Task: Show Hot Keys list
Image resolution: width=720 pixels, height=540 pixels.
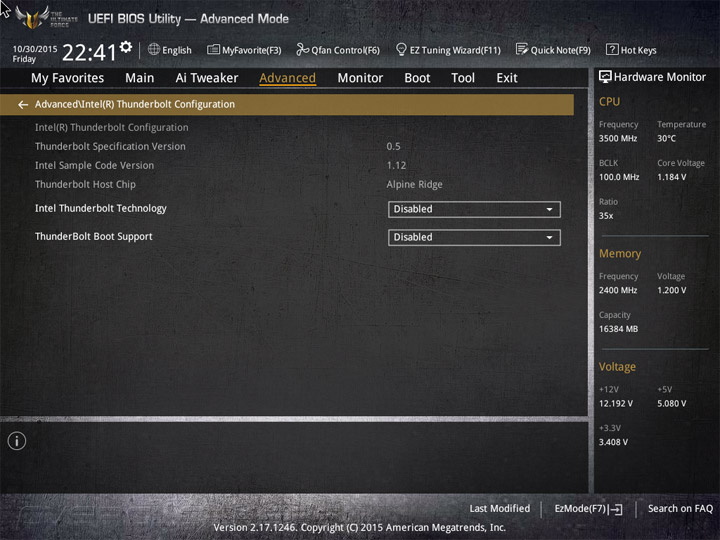Action: coord(631,50)
